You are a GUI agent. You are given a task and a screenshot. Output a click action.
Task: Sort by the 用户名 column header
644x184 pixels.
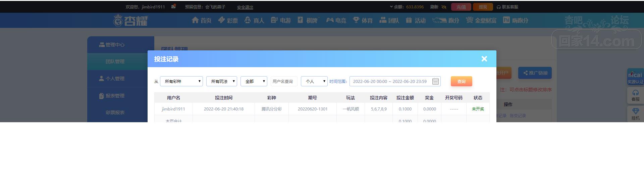[173, 98]
